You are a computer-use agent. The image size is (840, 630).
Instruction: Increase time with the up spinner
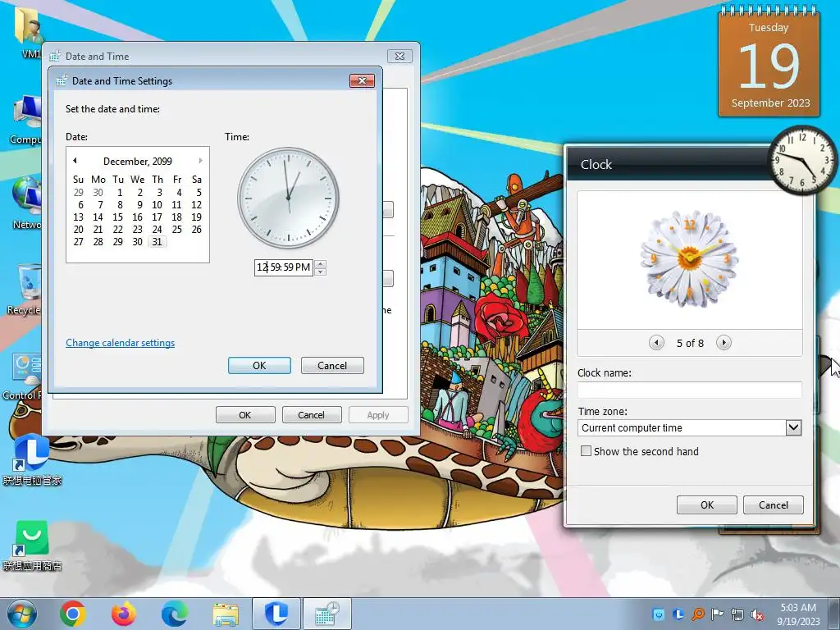coord(321,263)
